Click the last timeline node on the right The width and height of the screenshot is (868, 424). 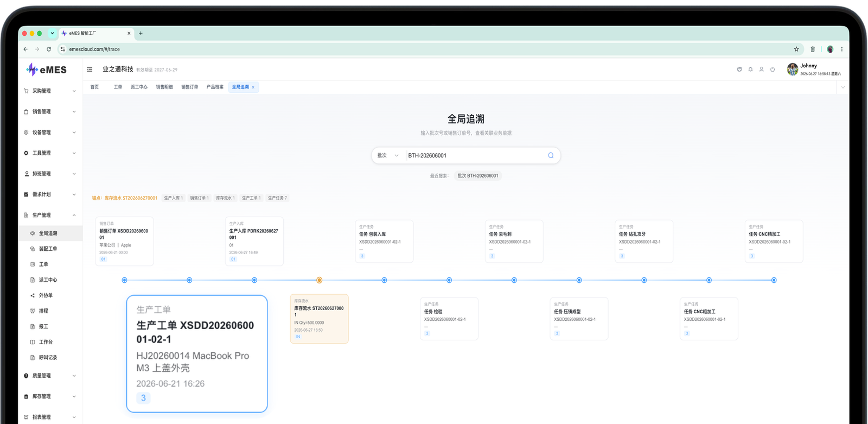(x=774, y=280)
